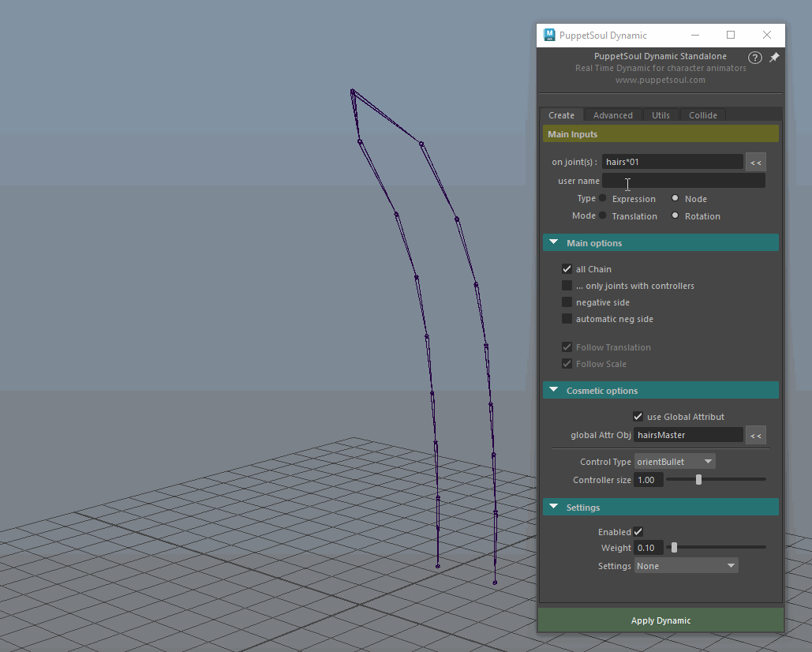Click the Controller size slider handle
Viewport: 812px width, 652px height.
[698, 480]
